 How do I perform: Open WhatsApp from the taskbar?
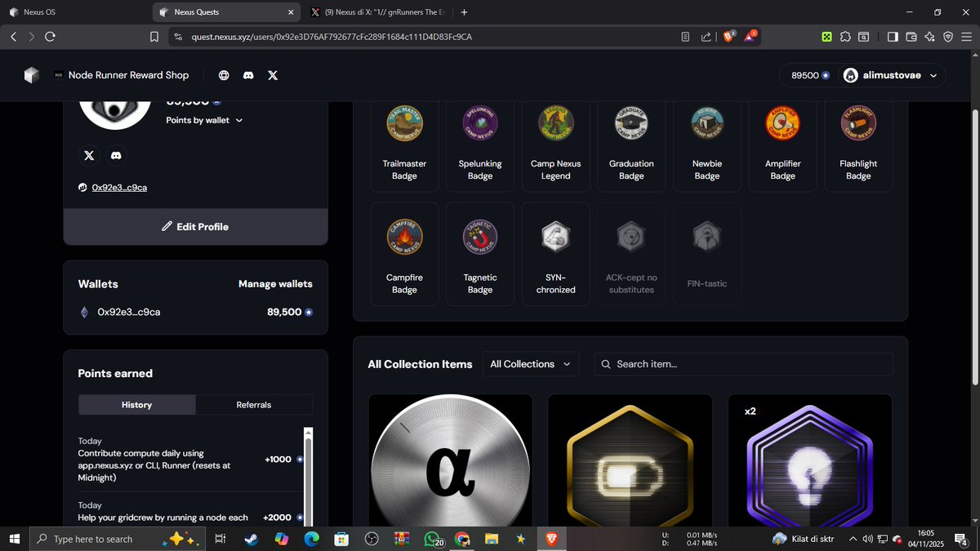coord(432,539)
